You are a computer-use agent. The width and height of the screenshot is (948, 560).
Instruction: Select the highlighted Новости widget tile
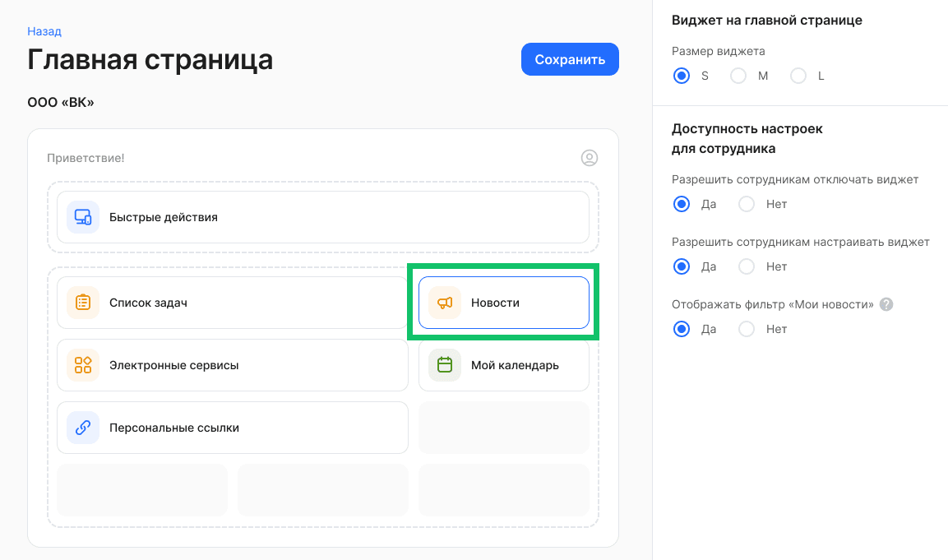point(503,302)
